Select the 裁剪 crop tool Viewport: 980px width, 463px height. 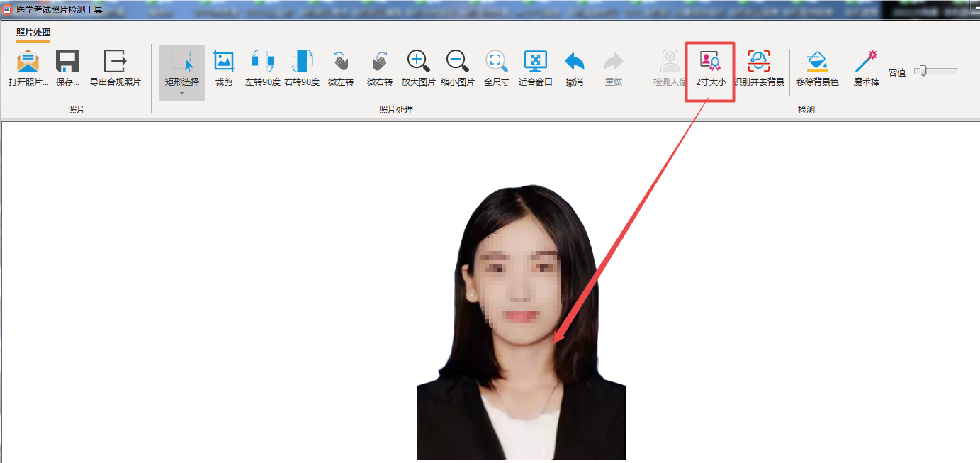[223, 62]
